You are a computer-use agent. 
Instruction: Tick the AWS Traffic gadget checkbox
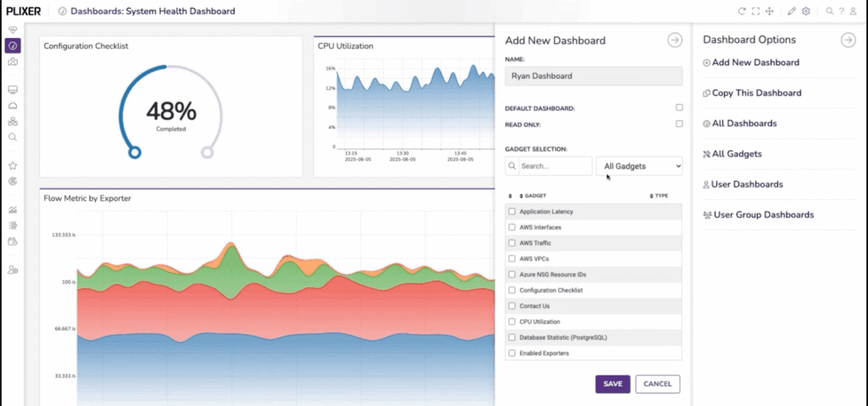click(511, 242)
